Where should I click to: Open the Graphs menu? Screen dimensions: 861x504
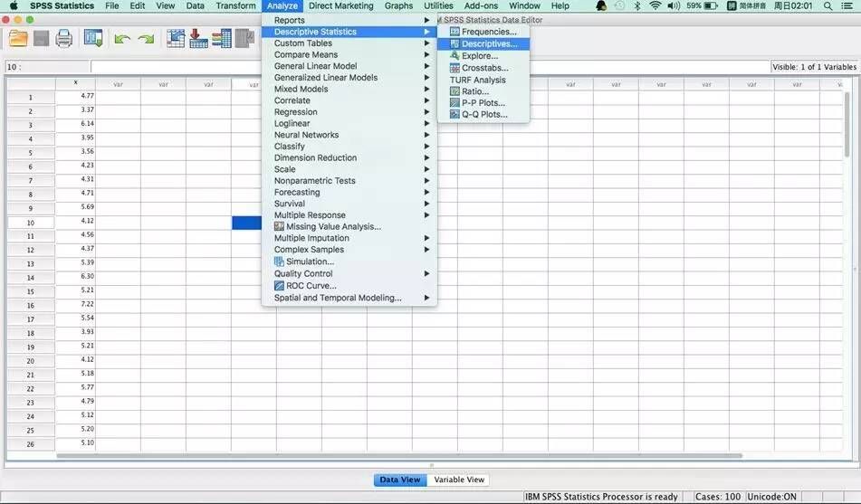tap(398, 5)
